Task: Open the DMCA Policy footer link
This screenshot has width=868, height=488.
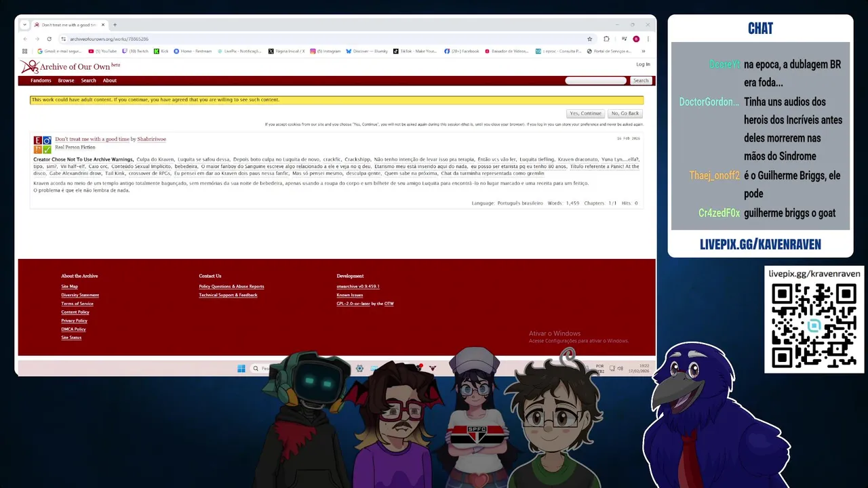Action: [x=73, y=329]
